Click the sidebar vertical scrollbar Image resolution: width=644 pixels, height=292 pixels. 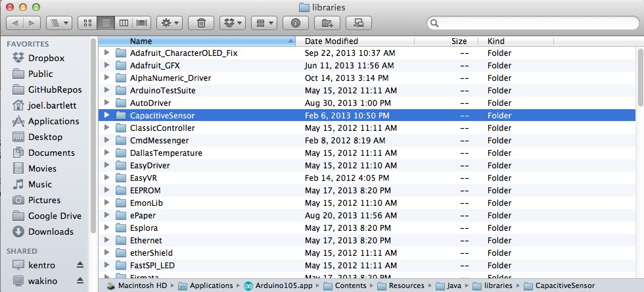click(93, 135)
